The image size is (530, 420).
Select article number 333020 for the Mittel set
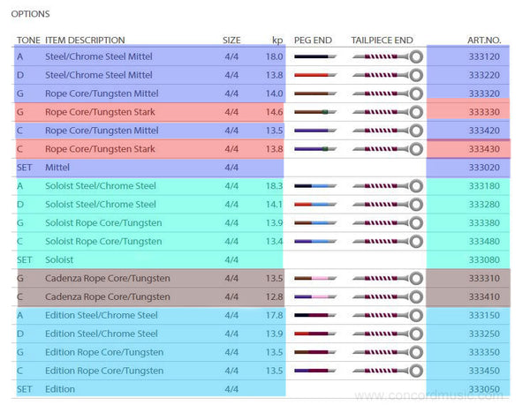pos(484,167)
